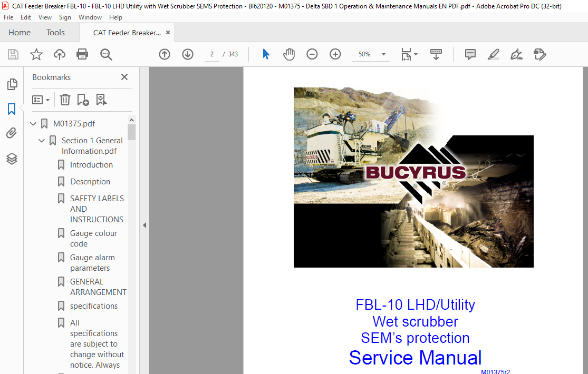Click bookmarks scrollbar up arrow
Viewport: 588px width, 374px height.
(131, 120)
